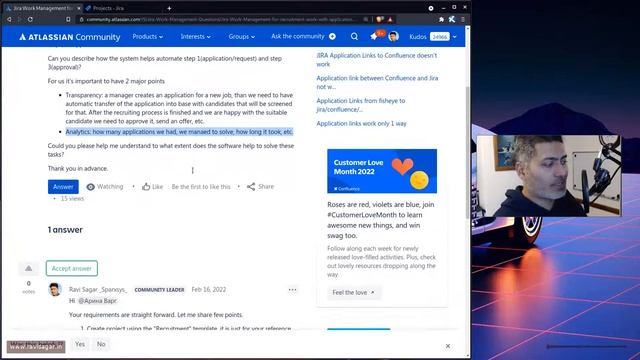Click the @Арина Варг mention
This screenshot has height=360, width=640.
click(97, 301)
